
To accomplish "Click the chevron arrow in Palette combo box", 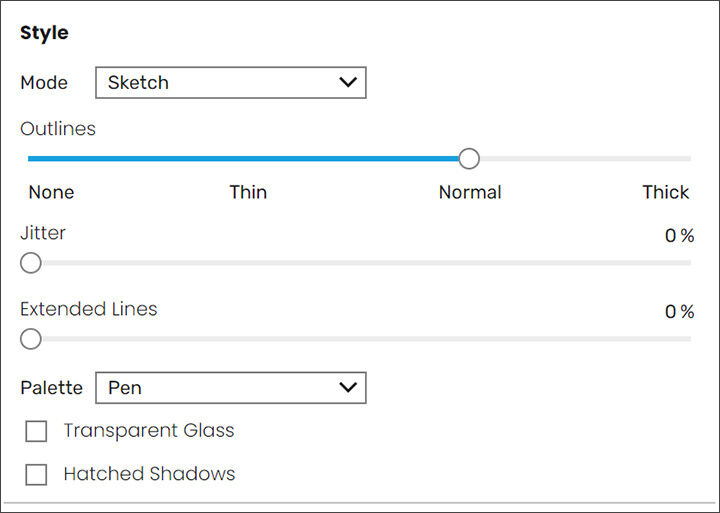I will pos(348,387).
